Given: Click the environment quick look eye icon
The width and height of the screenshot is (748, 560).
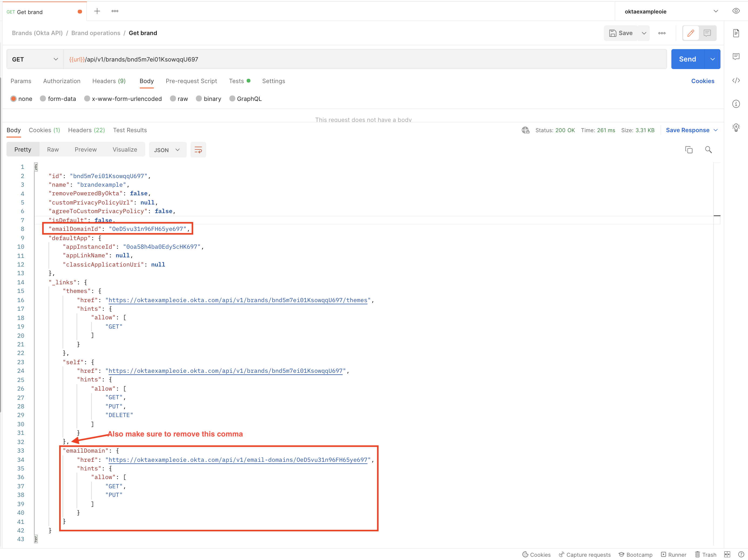Looking at the screenshot, I should tap(736, 11).
